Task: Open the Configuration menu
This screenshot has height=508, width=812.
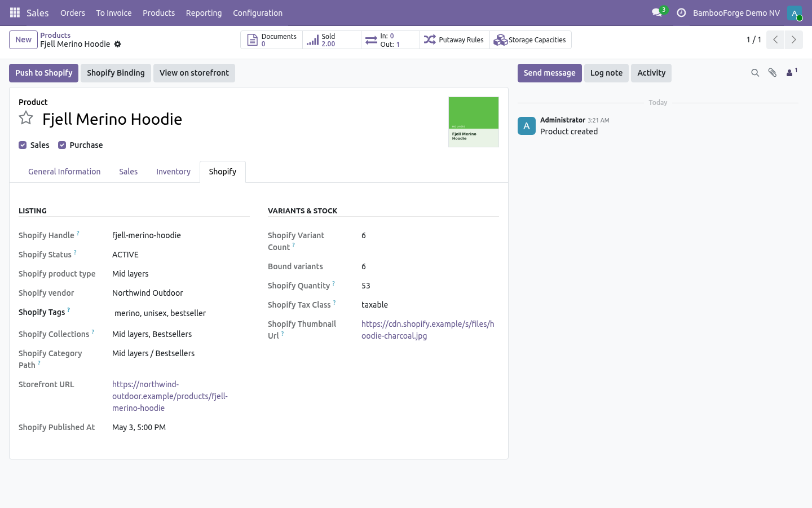Action: click(x=258, y=13)
